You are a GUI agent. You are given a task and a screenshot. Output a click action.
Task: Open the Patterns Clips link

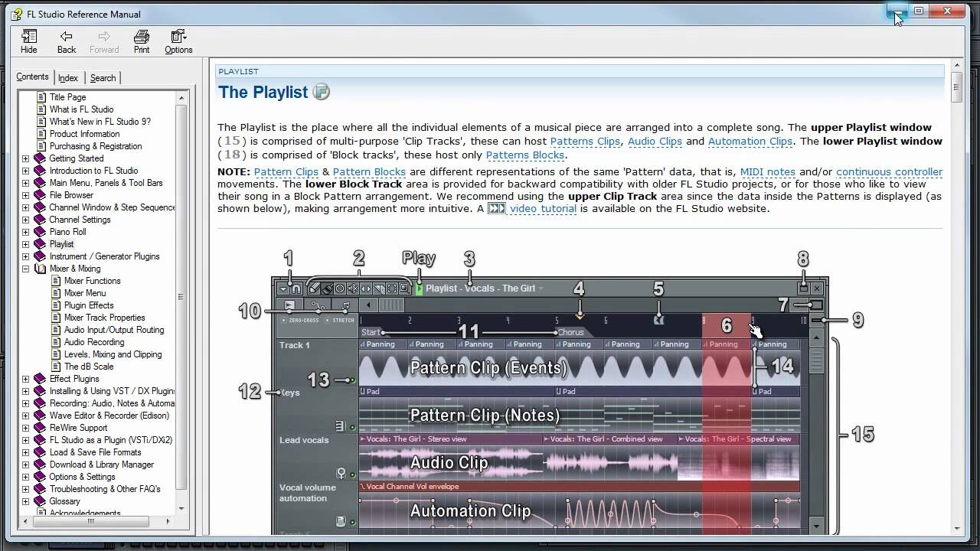[586, 142]
